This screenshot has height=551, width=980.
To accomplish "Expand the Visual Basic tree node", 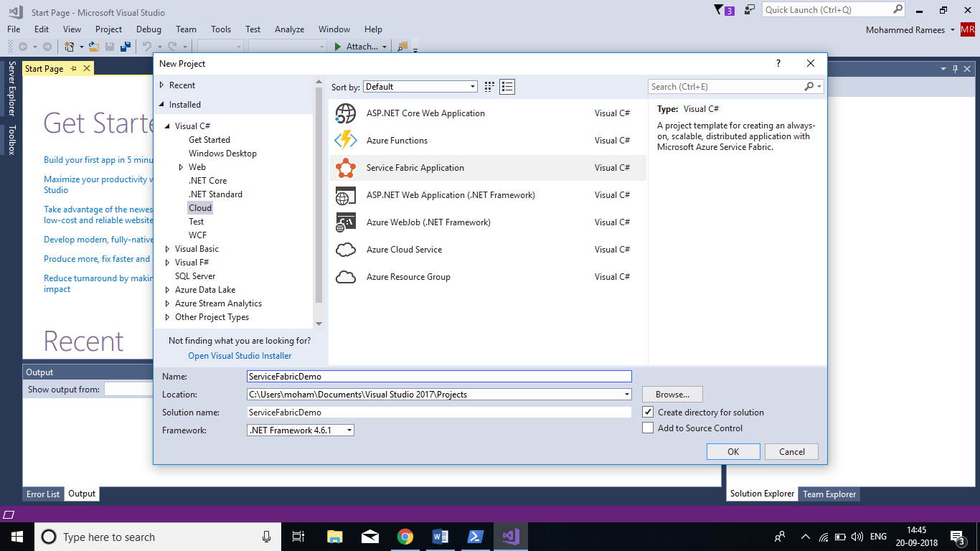I will (168, 249).
